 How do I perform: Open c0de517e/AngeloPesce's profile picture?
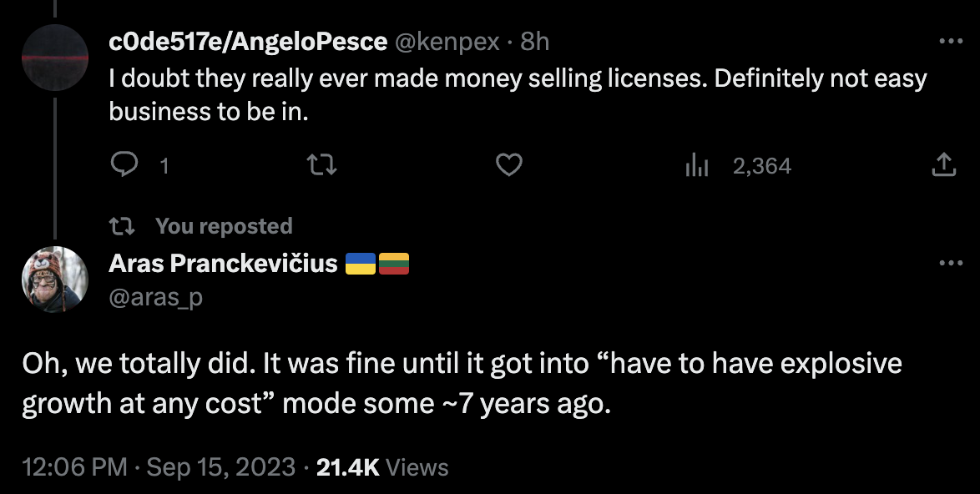(x=55, y=57)
